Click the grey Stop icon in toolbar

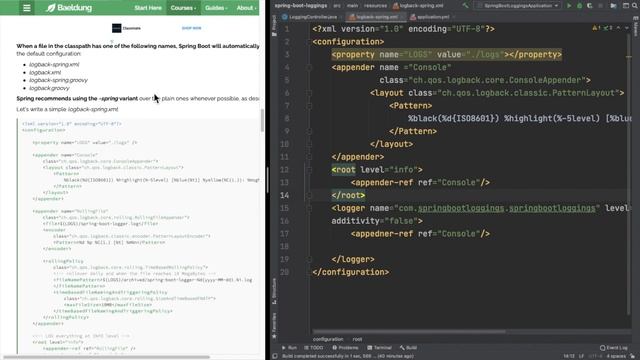click(x=600, y=6)
